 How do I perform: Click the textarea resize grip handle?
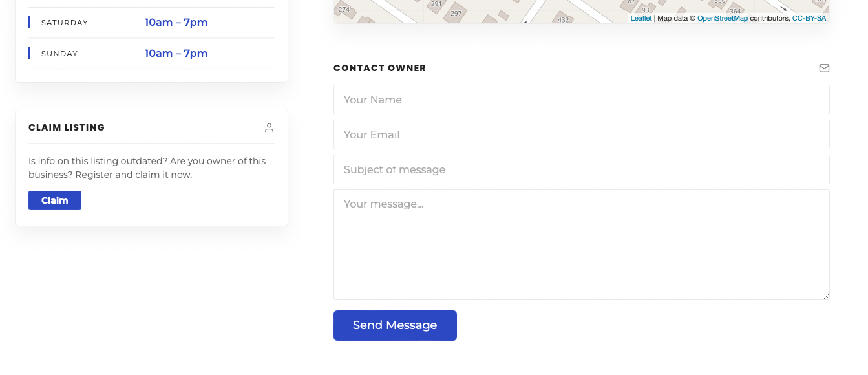(825, 295)
